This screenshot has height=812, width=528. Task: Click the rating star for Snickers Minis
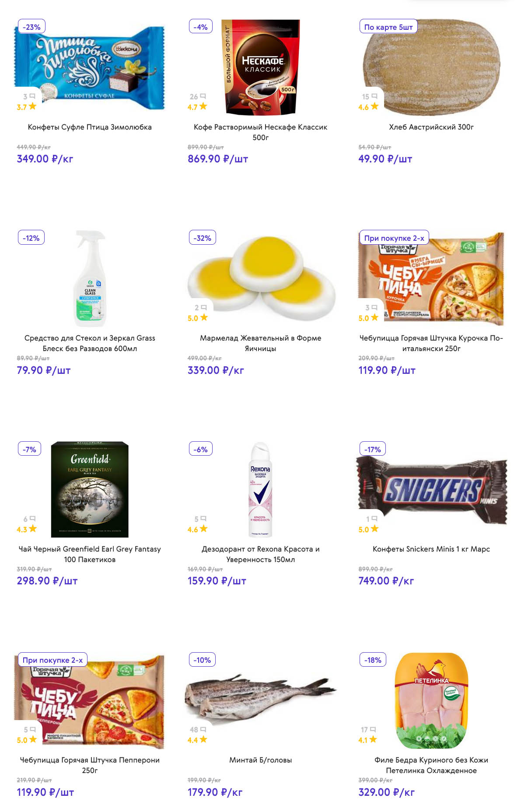click(374, 529)
